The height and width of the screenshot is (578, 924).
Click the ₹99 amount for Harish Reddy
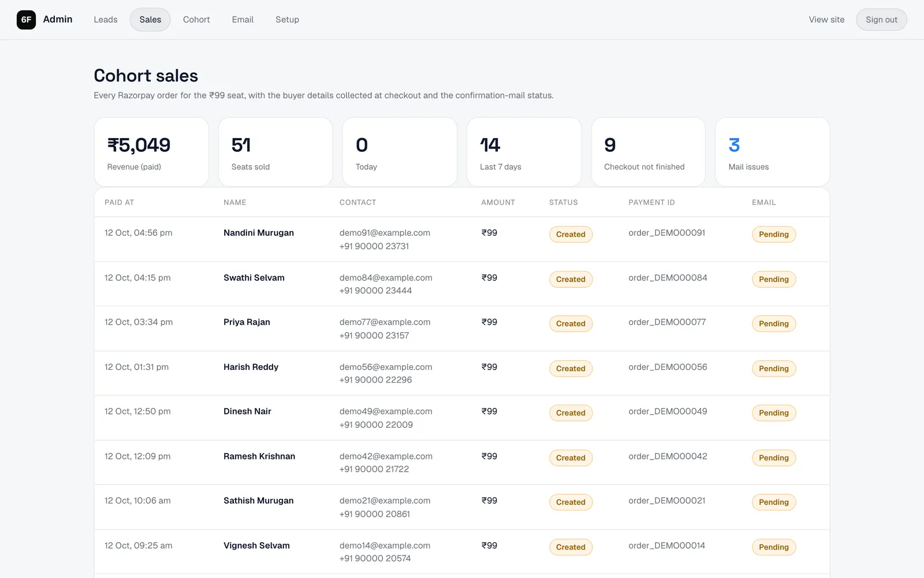click(x=489, y=367)
